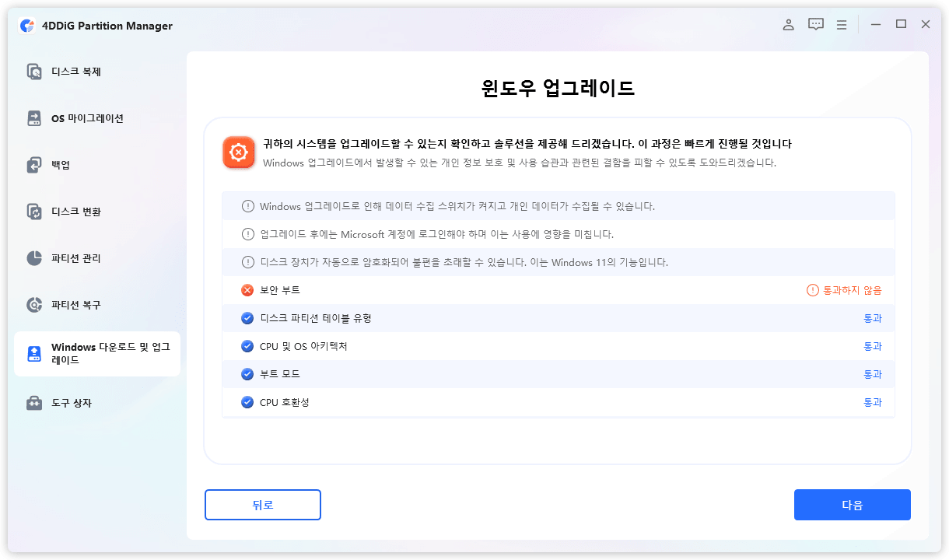Click the 백업 sidebar icon

tap(34, 165)
